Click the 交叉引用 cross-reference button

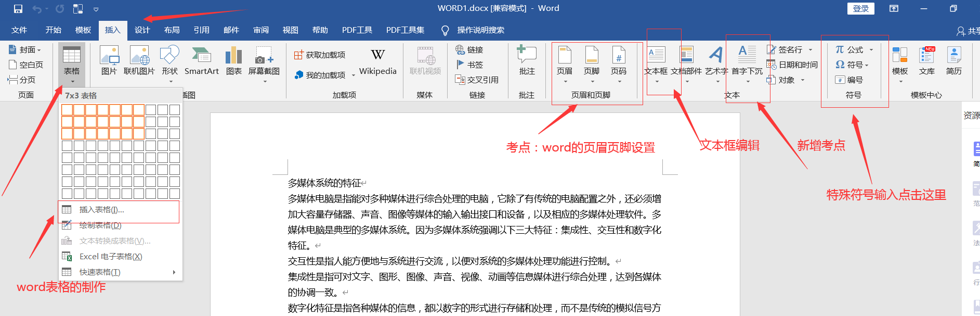tap(477, 80)
